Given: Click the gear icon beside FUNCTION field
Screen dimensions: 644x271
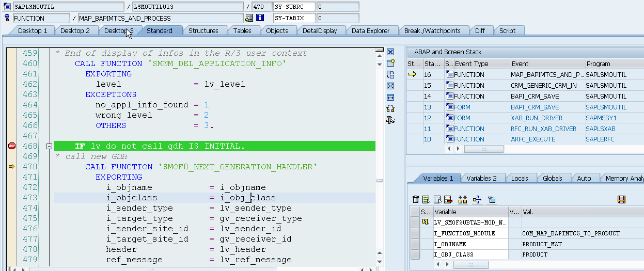Looking at the screenshot, I should (7, 18).
